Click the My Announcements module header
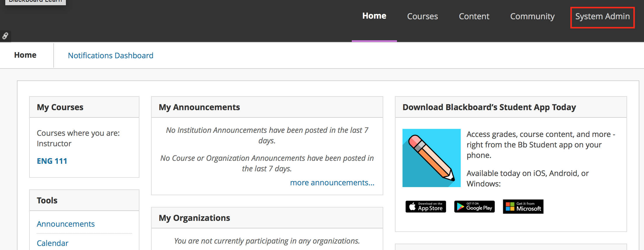The width and height of the screenshot is (644, 250). 267,107
